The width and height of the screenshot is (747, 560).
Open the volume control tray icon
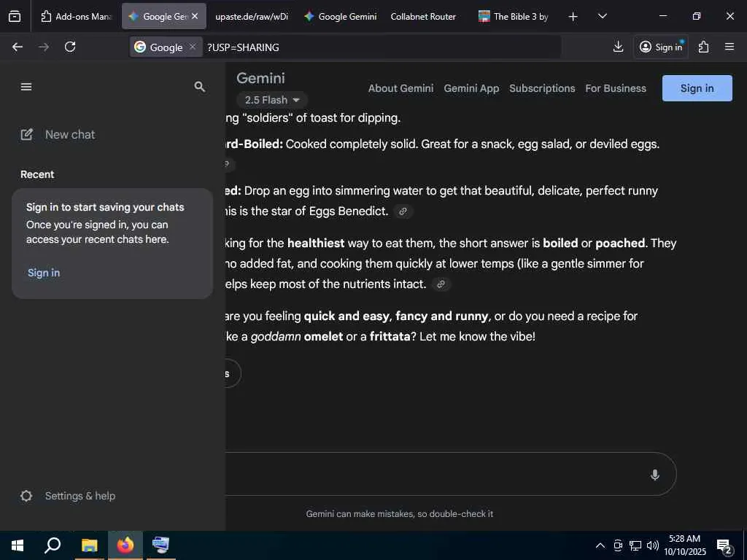tap(652, 545)
